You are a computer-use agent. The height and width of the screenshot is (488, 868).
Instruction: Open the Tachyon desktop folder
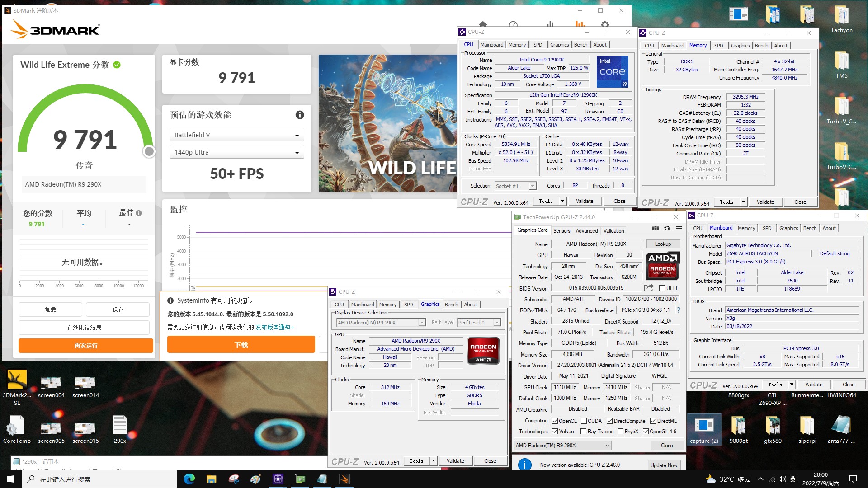[x=841, y=20]
